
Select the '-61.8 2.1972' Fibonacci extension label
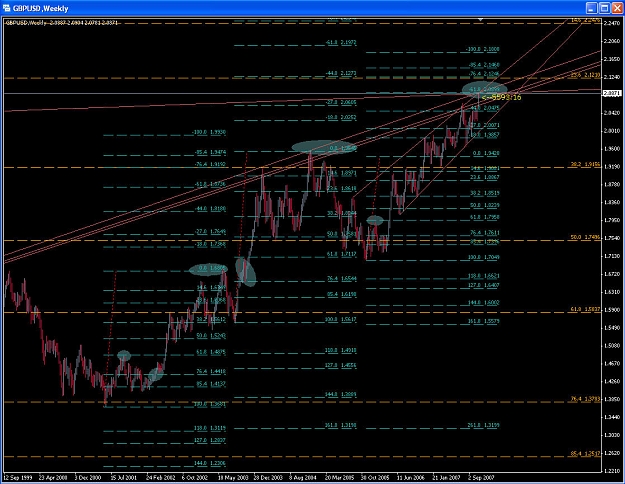coord(341,42)
